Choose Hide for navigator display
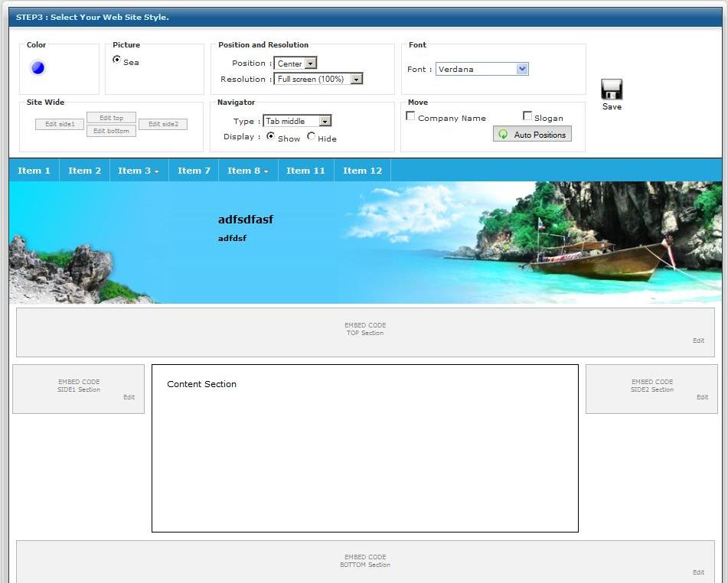Viewport: 728px width, 583px height. pos(311,137)
